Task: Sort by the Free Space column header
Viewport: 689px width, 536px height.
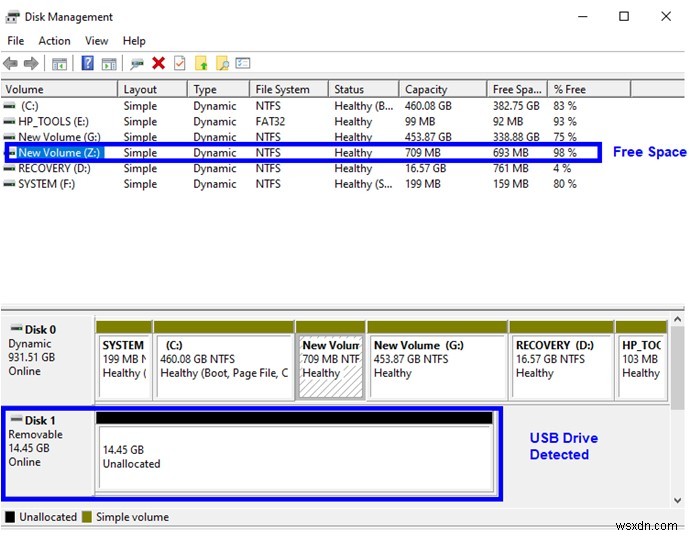Action: 517,89
